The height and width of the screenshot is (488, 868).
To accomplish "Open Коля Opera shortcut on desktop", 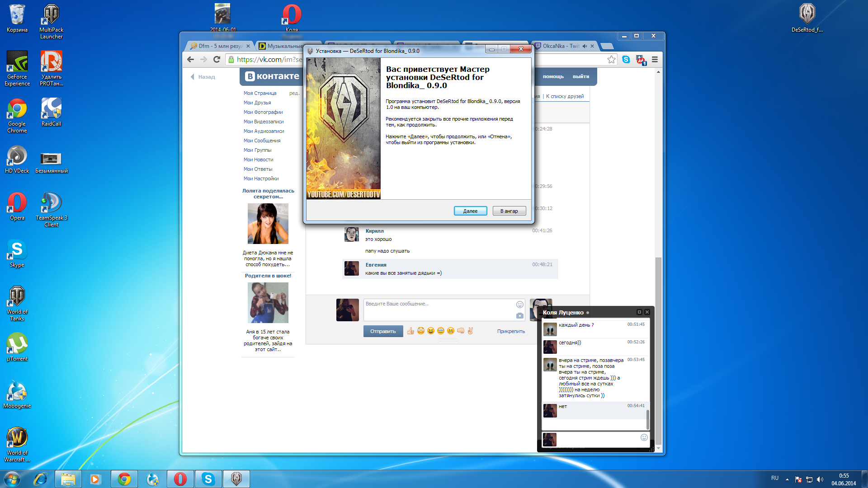I will (x=292, y=18).
